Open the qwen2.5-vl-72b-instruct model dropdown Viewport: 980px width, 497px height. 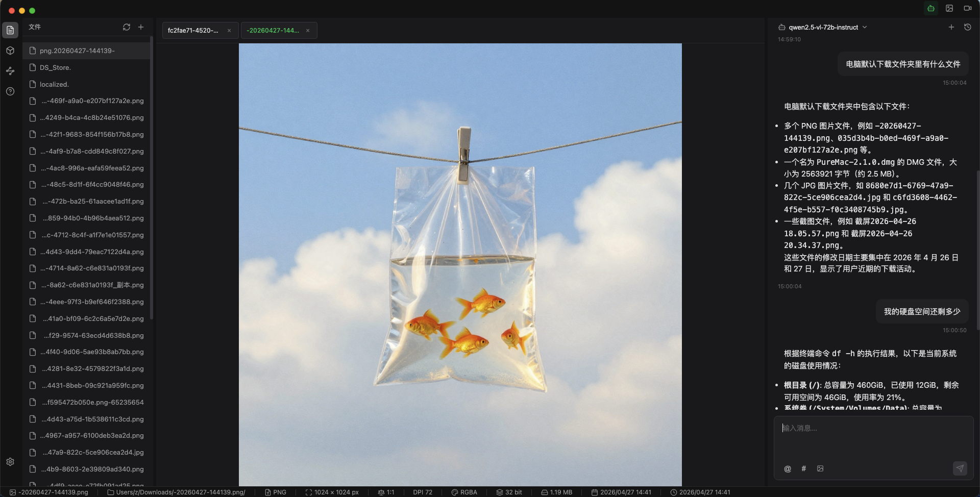coord(823,27)
